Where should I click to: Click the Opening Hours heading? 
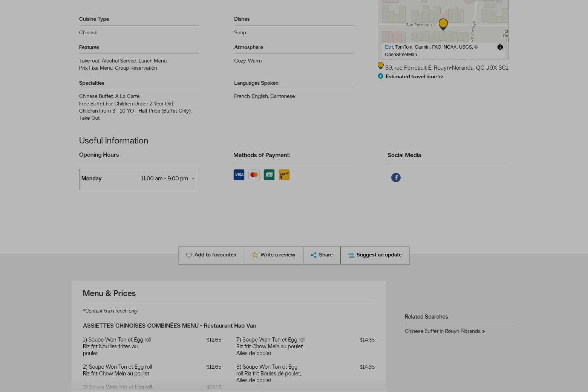pos(99,155)
